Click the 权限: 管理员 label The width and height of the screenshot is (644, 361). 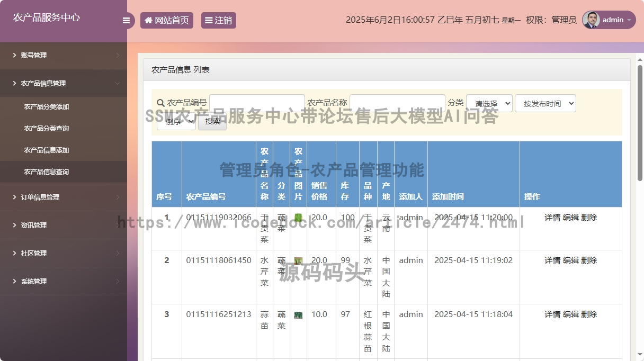pos(551,20)
